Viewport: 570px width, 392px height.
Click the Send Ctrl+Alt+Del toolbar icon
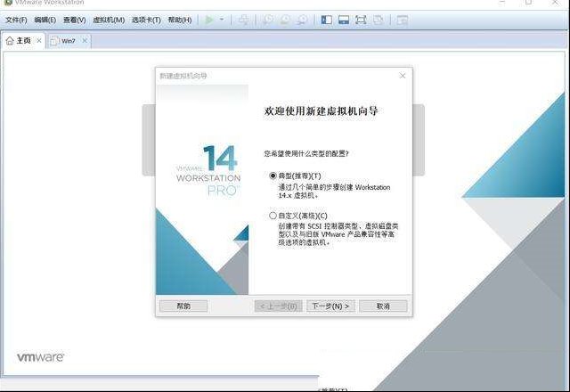point(244,20)
